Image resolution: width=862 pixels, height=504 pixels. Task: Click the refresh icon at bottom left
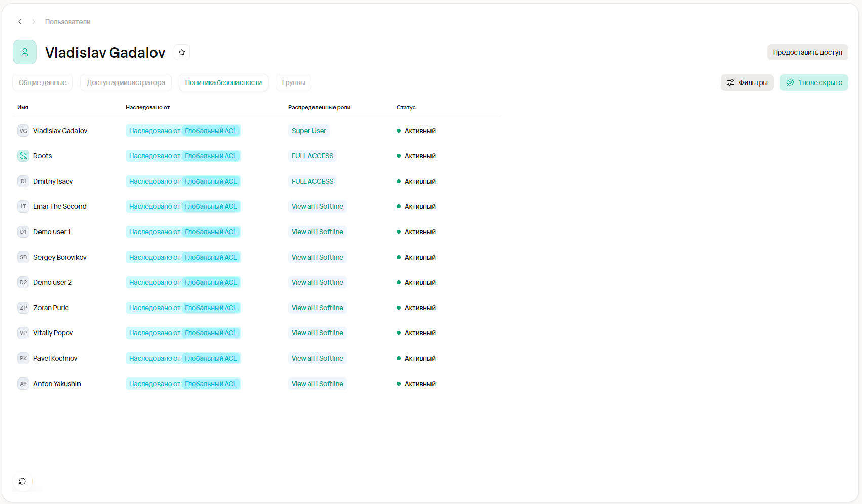point(22,481)
